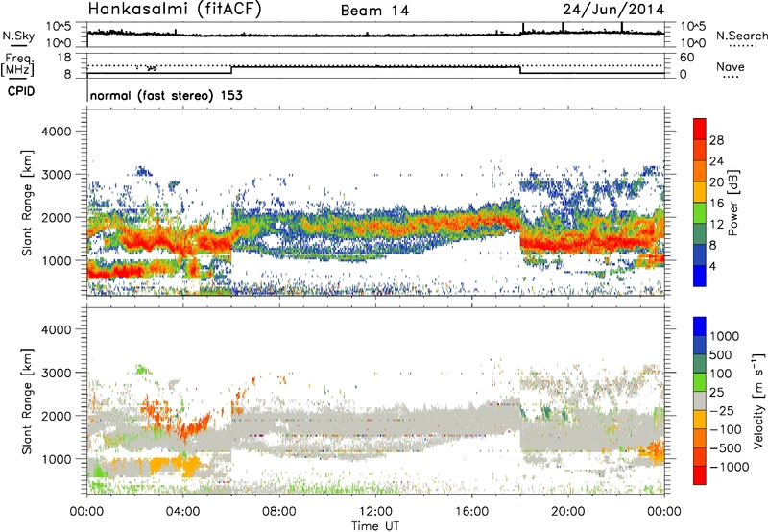768x532 pixels.
Task: Click the '12' label on the power color bar
Action: tap(716, 225)
